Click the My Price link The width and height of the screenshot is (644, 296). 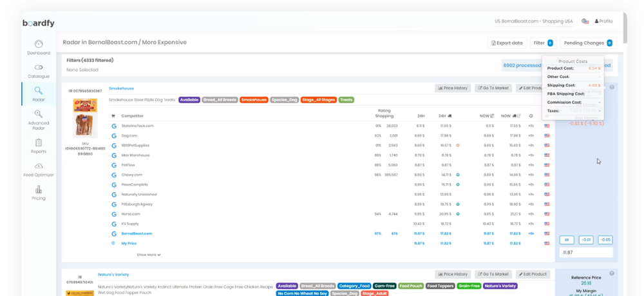click(x=129, y=243)
